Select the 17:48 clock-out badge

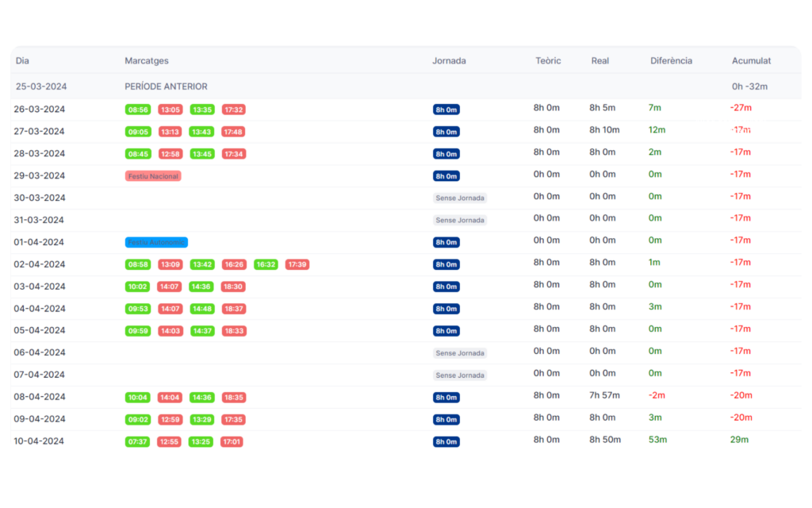(233, 132)
